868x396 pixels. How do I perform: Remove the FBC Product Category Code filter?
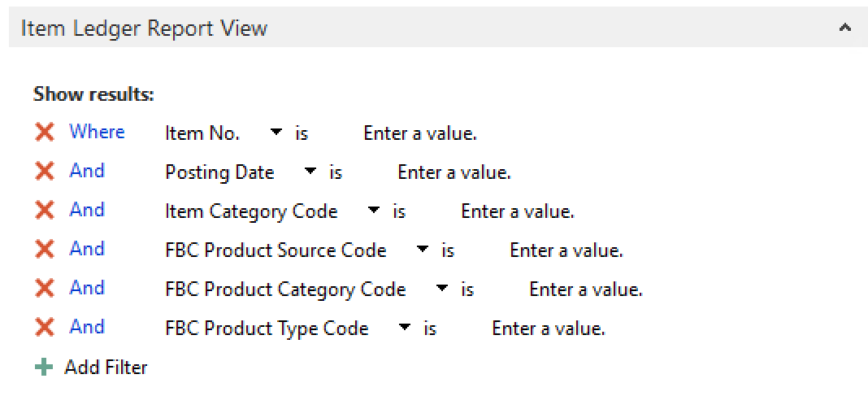[45, 289]
